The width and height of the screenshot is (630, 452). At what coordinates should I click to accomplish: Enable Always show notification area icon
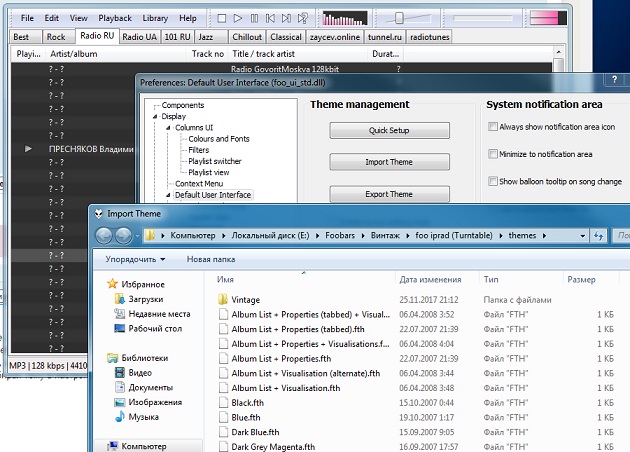coord(493,127)
